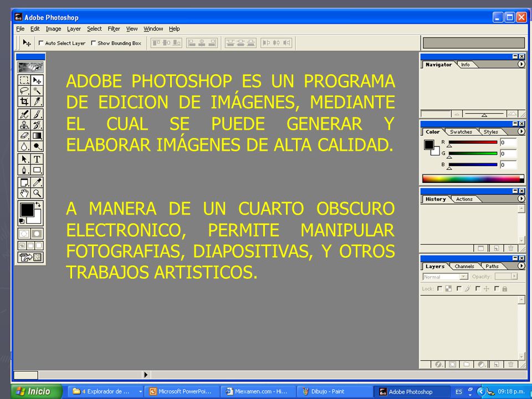Switch to the Actions tab
Image resolution: width=532 pixels, height=399 pixels.
click(464, 199)
